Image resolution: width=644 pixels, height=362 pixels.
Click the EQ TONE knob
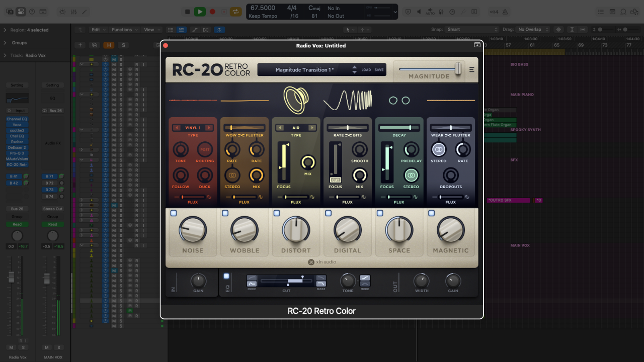point(348,281)
